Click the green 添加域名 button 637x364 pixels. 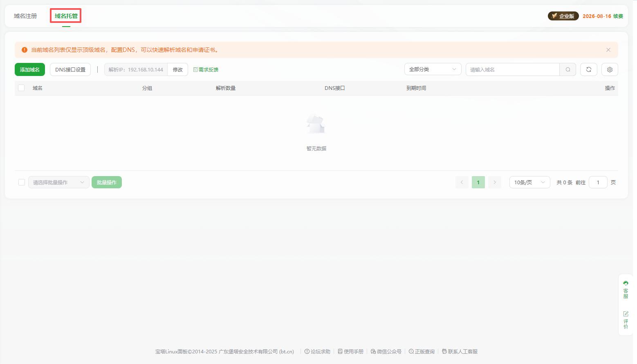30,69
